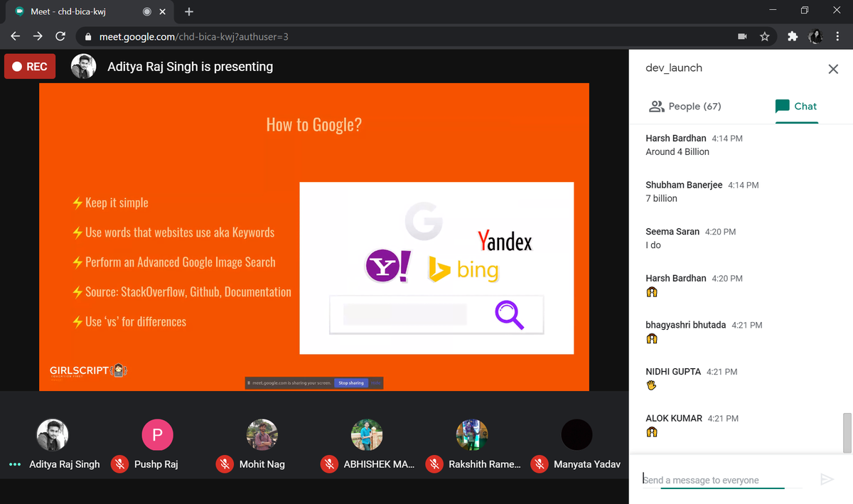Click the REC recording indicator

pyautogui.click(x=30, y=67)
